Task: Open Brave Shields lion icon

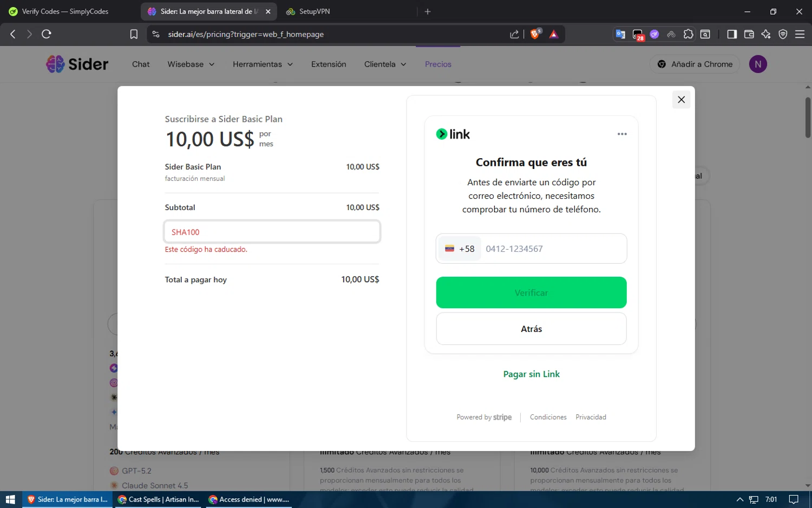Action: click(535, 34)
